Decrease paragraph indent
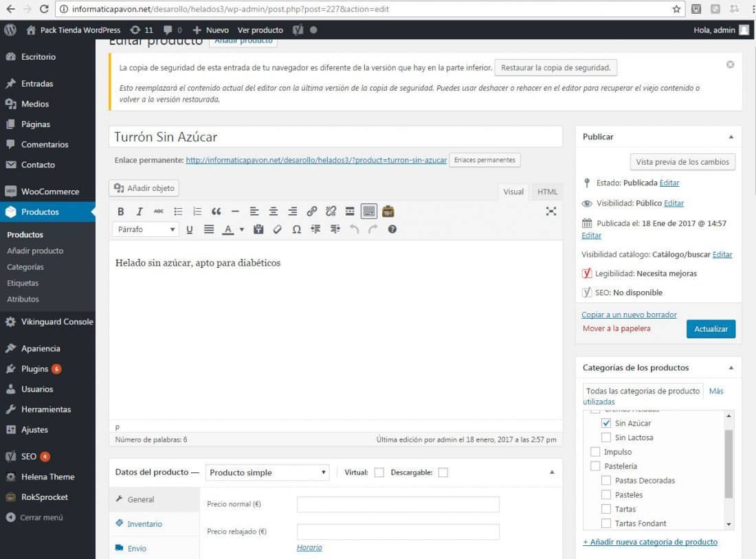This screenshot has height=559, width=756. (316, 229)
